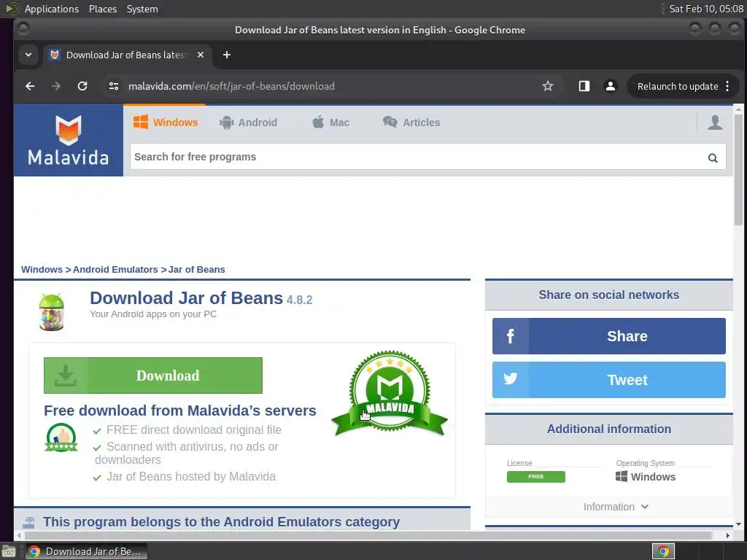Click the Jar of Beans app icon
747x560 pixels.
pyautogui.click(x=52, y=312)
